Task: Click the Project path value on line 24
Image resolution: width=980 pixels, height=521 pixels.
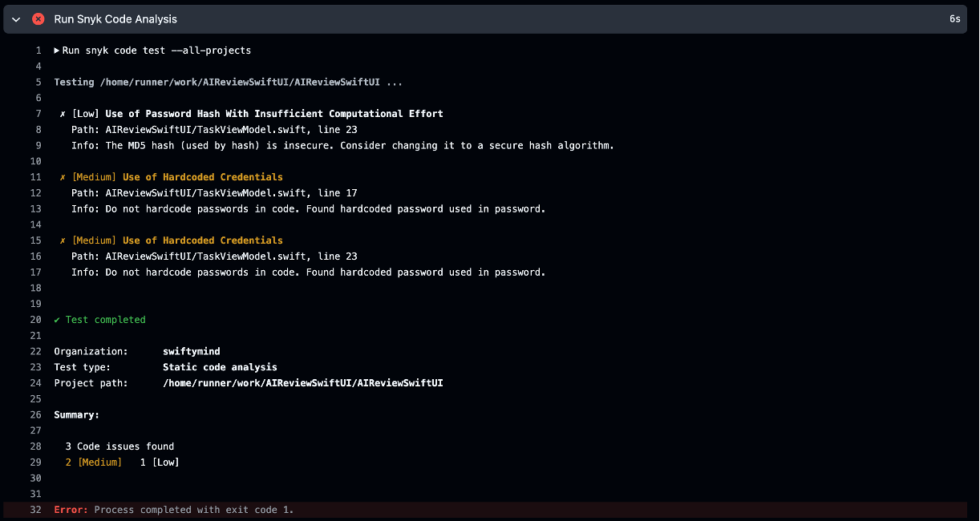Action: (303, 383)
